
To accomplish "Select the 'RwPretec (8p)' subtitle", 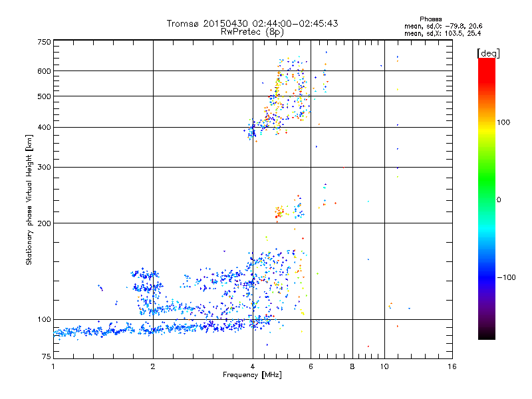I will 252,32.
